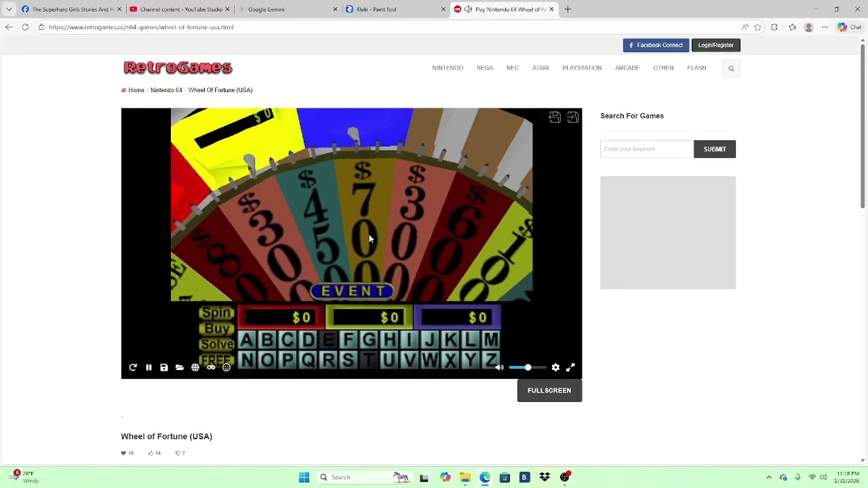Image resolution: width=868 pixels, height=488 pixels.
Task: Open the ARCADE menu
Action: (627, 68)
